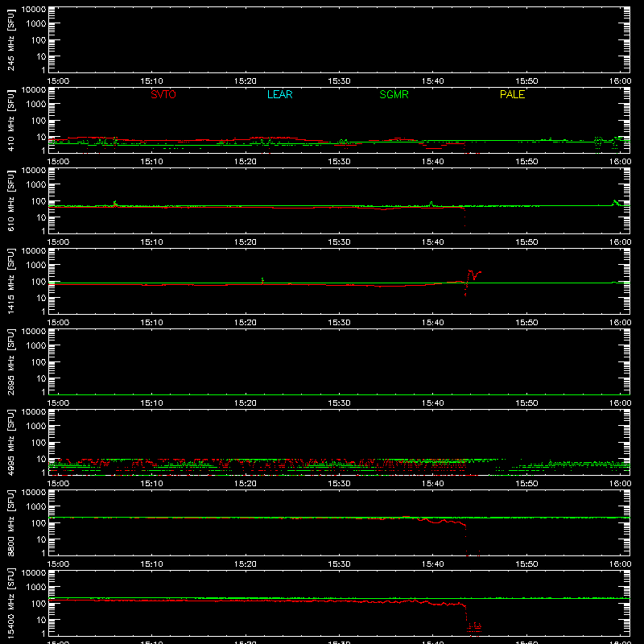Click 15:00 time label below 8800 MHz panel
Viewport: 644px width, 644px height.
(x=58, y=564)
